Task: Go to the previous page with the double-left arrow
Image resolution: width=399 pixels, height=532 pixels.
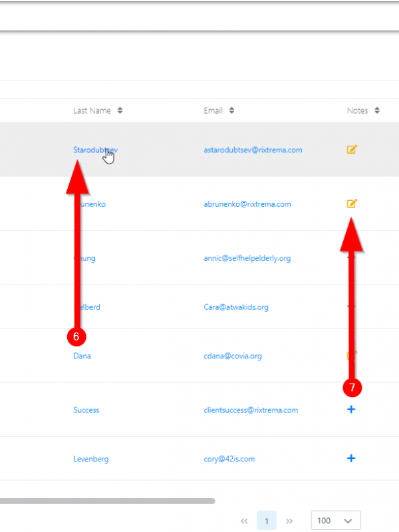Action: tap(244, 521)
